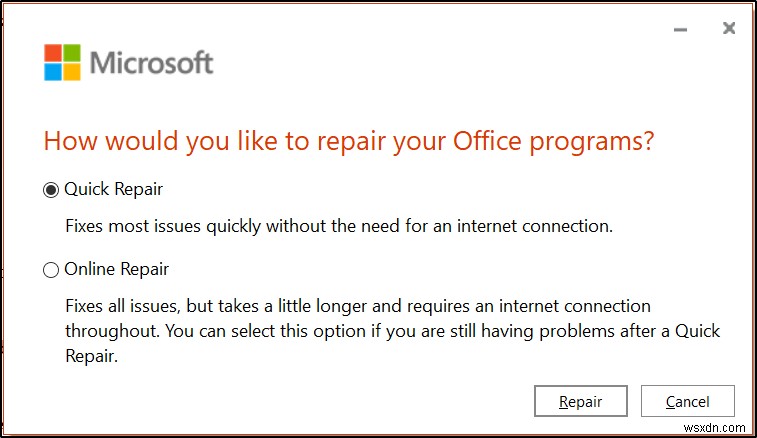Click the word programs in the heading
757x438 pixels.
click(588, 141)
